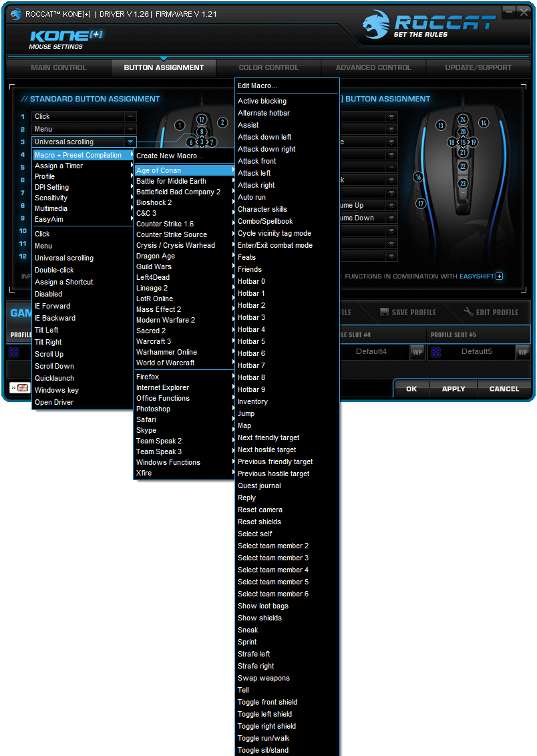Open the Advanced Control tab
Image resolution: width=537 pixels, height=756 pixels.
point(373,67)
